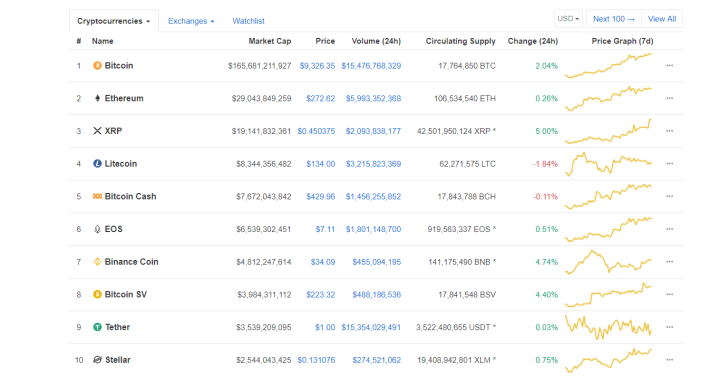The height and width of the screenshot is (376, 710).
Task: Click EOS circulating supply 919,563,337 EOS
Action: point(459,229)
